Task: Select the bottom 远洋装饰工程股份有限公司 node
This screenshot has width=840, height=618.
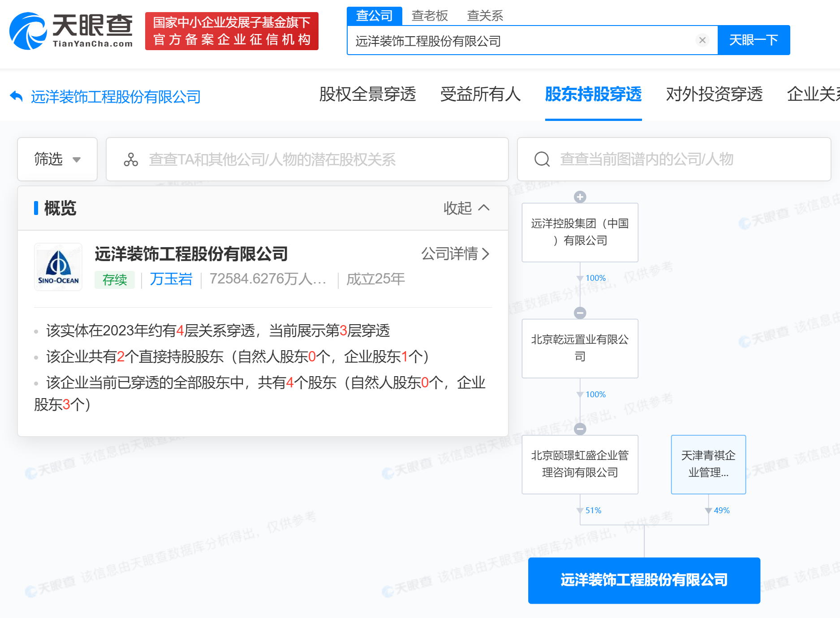Action: (x=644, y=580)
